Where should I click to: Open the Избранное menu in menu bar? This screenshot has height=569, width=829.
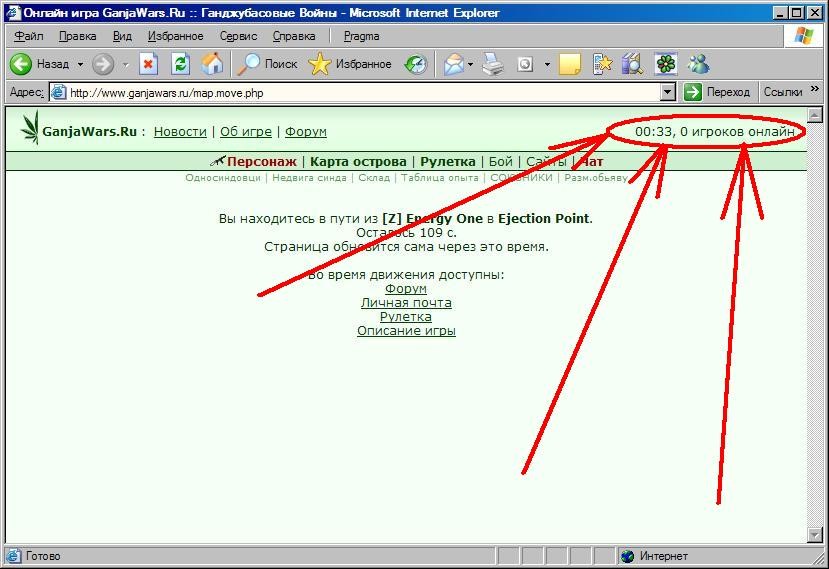[x=176, y=36]
